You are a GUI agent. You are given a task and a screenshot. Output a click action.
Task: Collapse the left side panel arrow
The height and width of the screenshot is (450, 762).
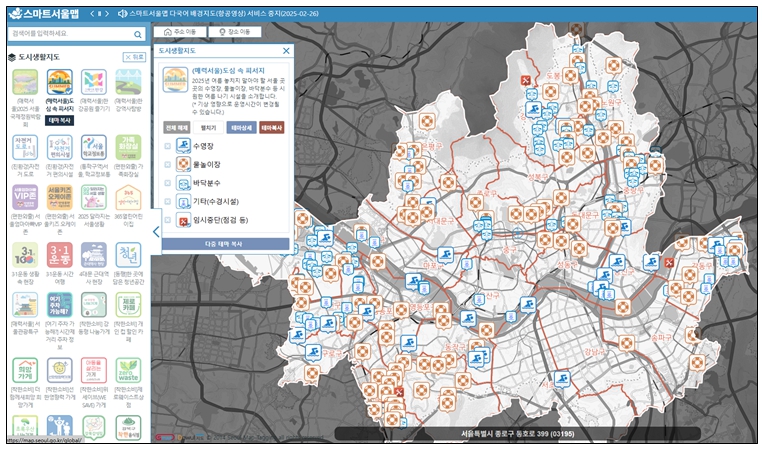click(155, 231)
